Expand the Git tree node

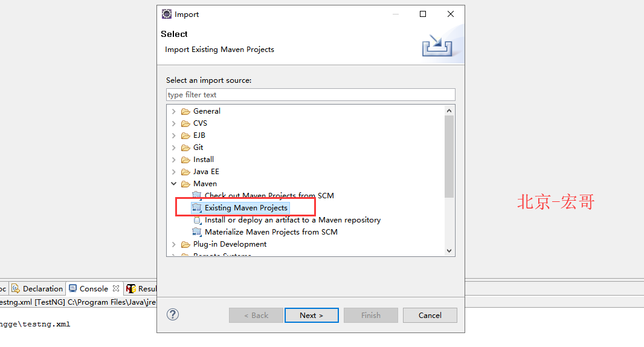point(174,148)
